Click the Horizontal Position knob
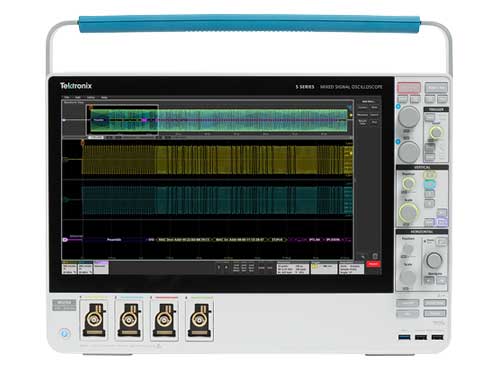The width and height of the screenshot is (500, 375). pos(407,249)
